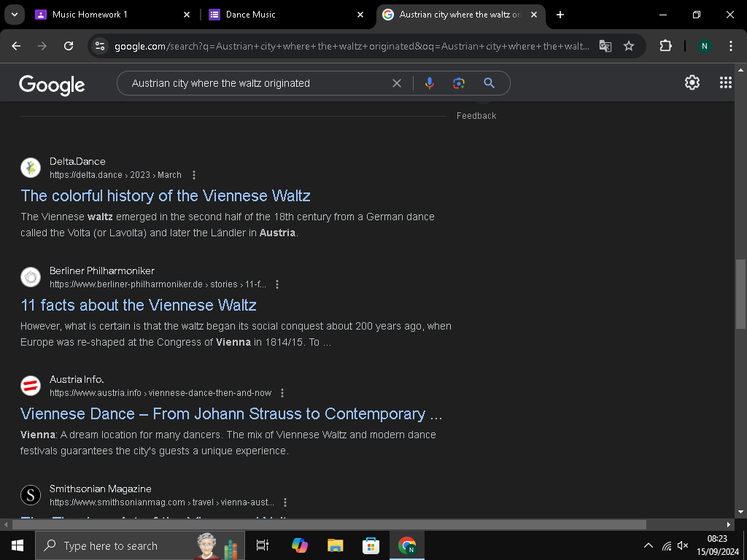Screen dimensions: 747x560
Task: Open Viennese Dance From Johann Strauss link
Action: click(231, 414)
